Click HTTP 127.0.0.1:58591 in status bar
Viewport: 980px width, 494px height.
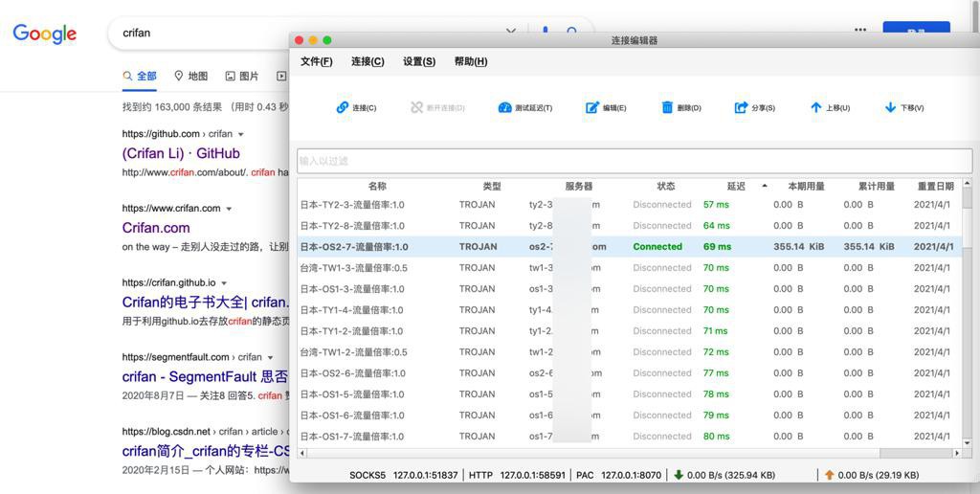(518, 475)
